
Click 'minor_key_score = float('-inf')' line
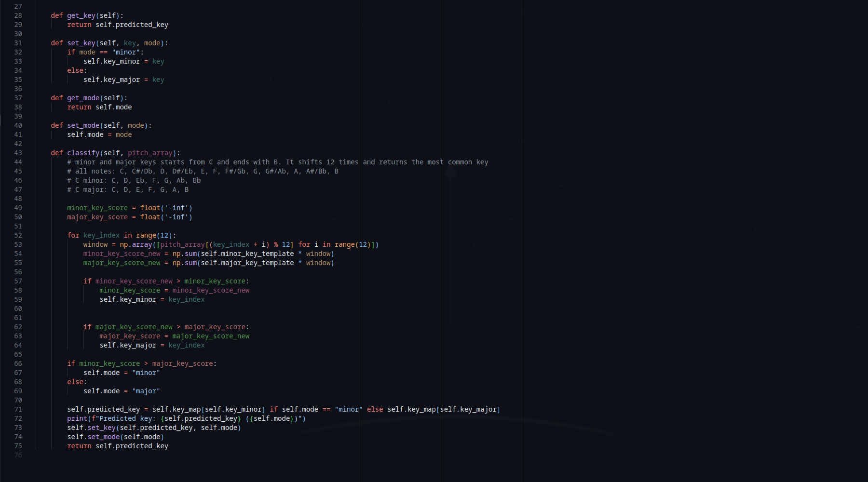tap(130, 208)
